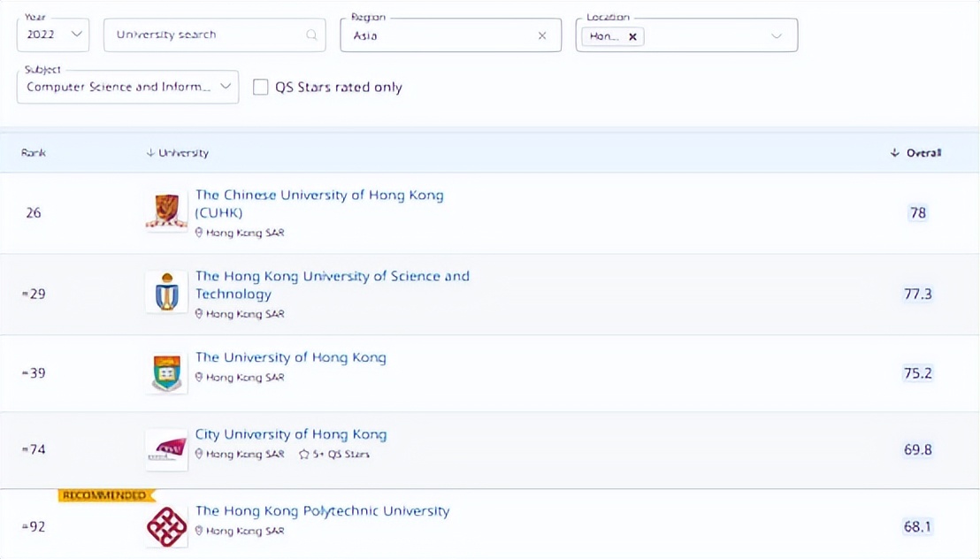Open the Year 2022 dropdown
The image size is (980, 559).
click(53, 34)
